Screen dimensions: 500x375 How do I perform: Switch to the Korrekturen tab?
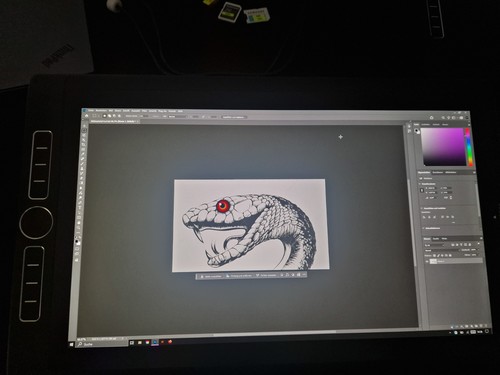tap(438, 172)
